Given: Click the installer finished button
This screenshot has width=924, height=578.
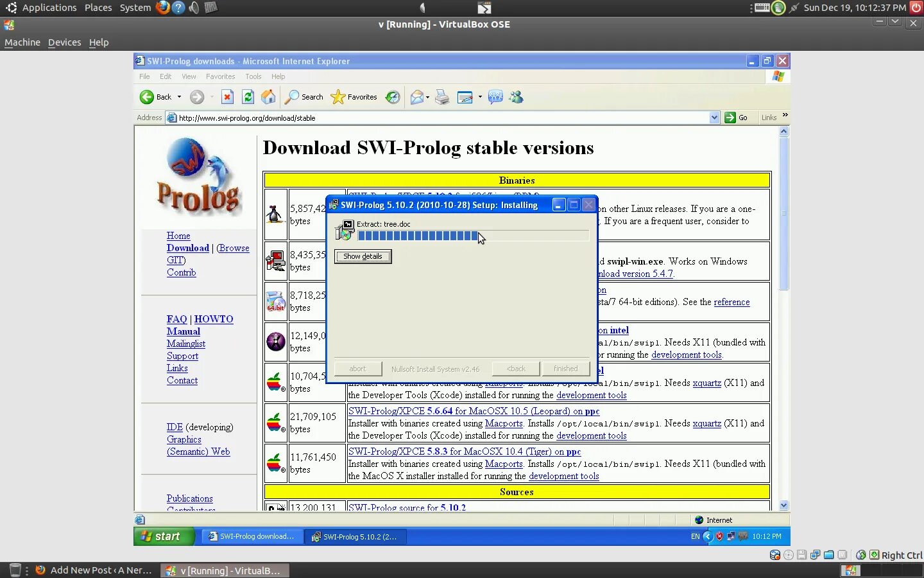Looking at the screenshot, I should coord(565,369).
